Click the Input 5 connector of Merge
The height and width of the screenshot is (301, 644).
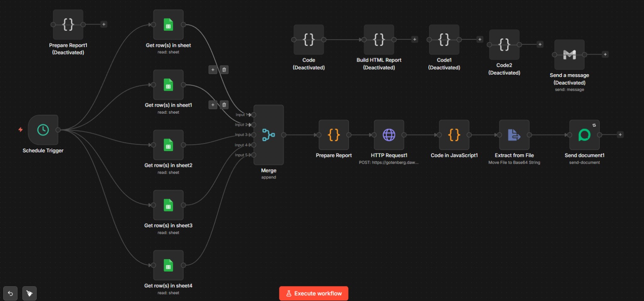click(254, 155)
